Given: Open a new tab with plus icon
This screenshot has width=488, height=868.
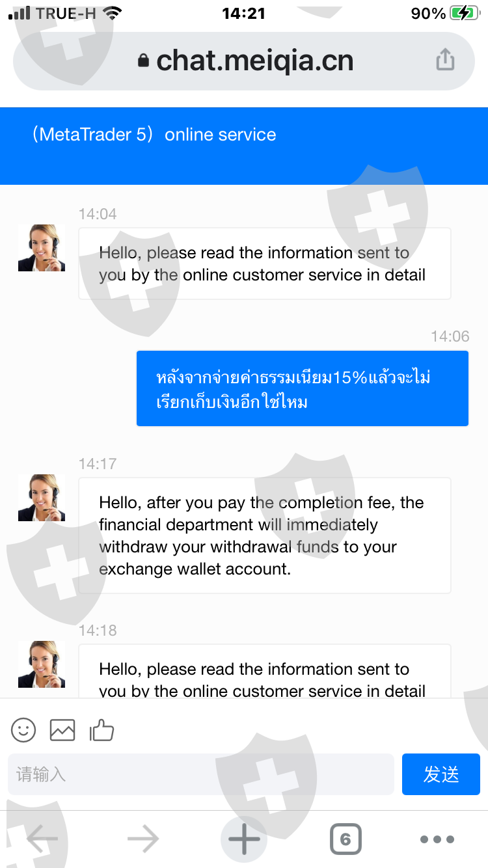Looking at the screenshot, I should (244, 839).
